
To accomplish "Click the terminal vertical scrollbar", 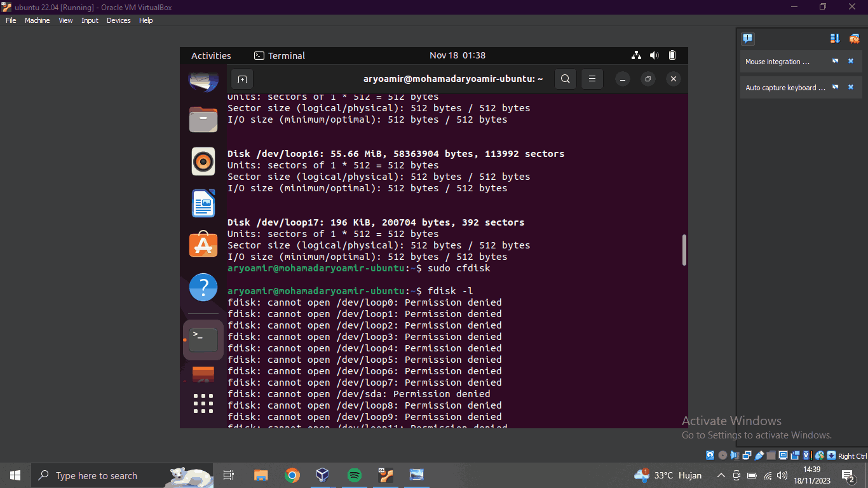I will (x=684, y=250).
